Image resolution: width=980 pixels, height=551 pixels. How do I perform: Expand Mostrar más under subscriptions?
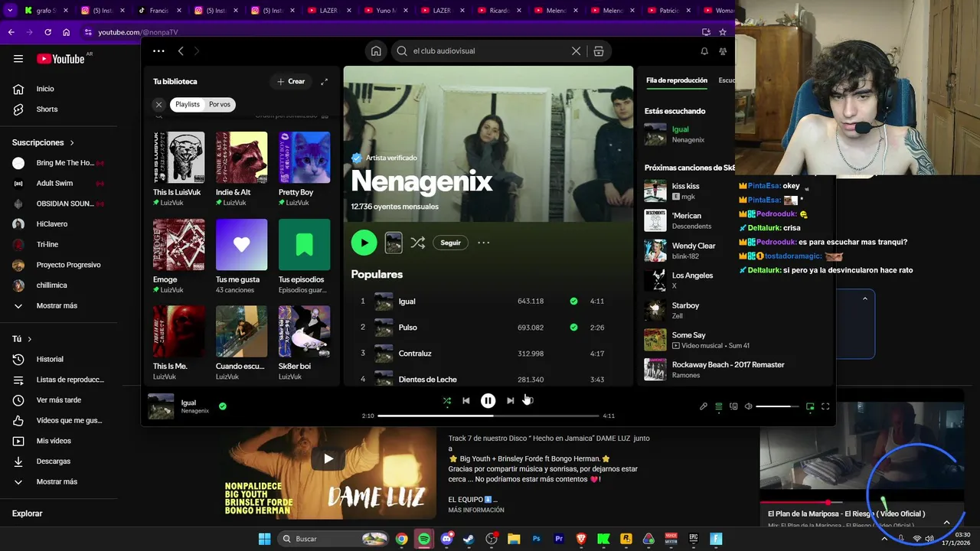click(x=57, y=305)
